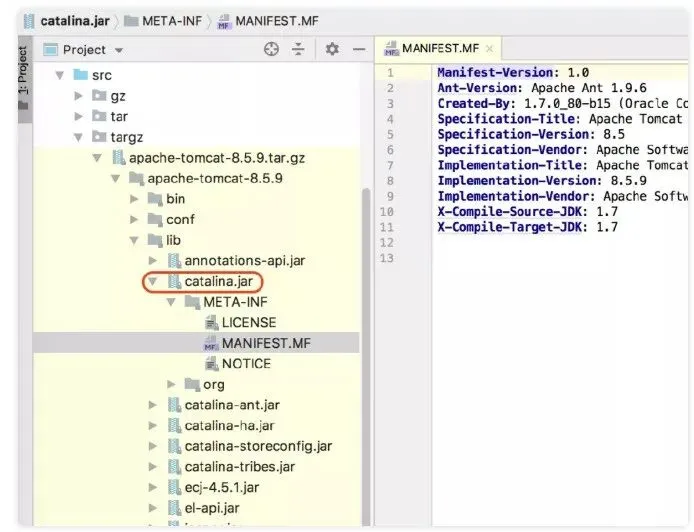Click the lib folder icon
The image size is (694, 532).
(155, 240)
